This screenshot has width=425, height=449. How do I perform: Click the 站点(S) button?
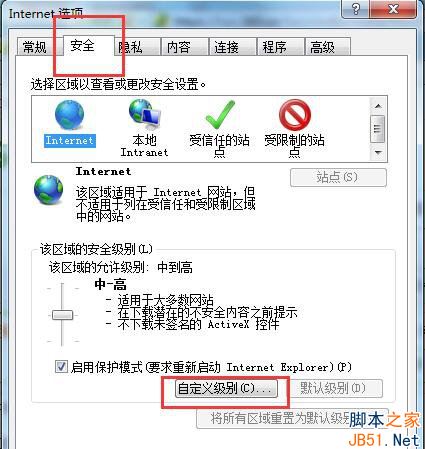point(338,177)
